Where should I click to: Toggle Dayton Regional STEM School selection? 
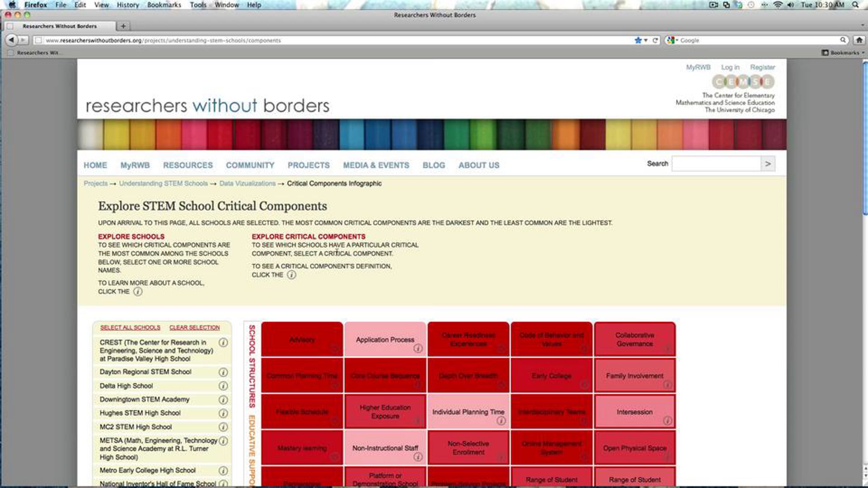pos(145,372)
